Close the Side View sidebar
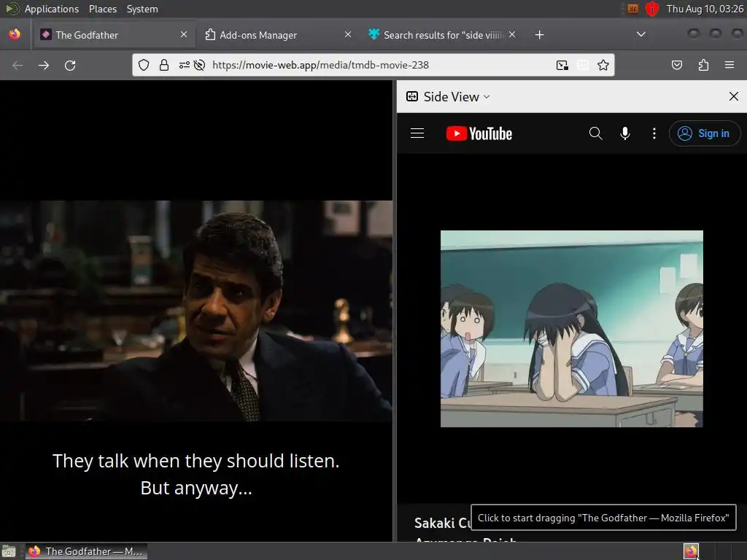Viewport: 747px width, 560px height. tap(734, 97)
